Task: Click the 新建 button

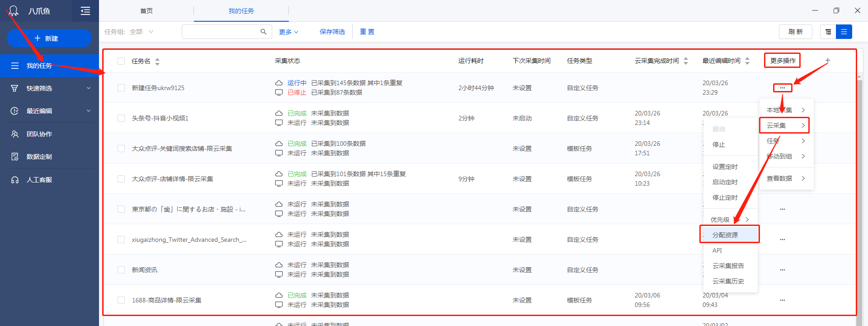Action: click(49, 38)
